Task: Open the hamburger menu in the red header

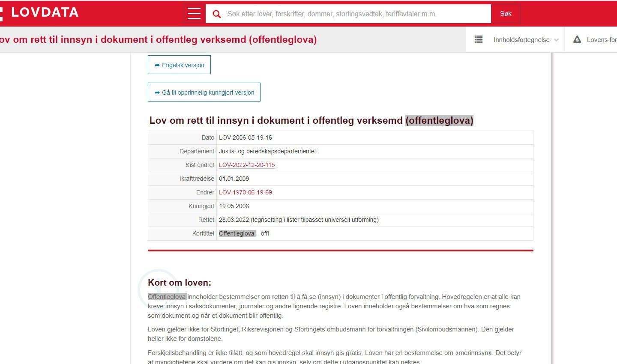Action: point(194,14)
